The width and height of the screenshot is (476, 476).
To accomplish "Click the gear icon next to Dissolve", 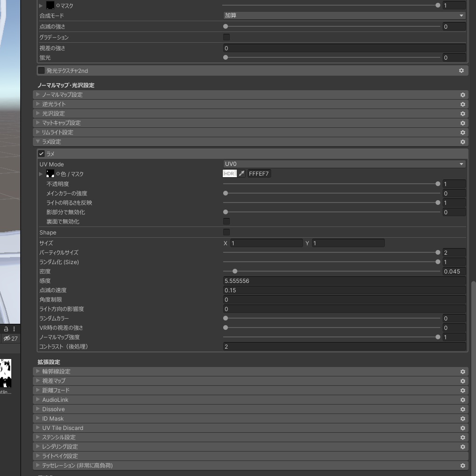I will tap(462, 409).
